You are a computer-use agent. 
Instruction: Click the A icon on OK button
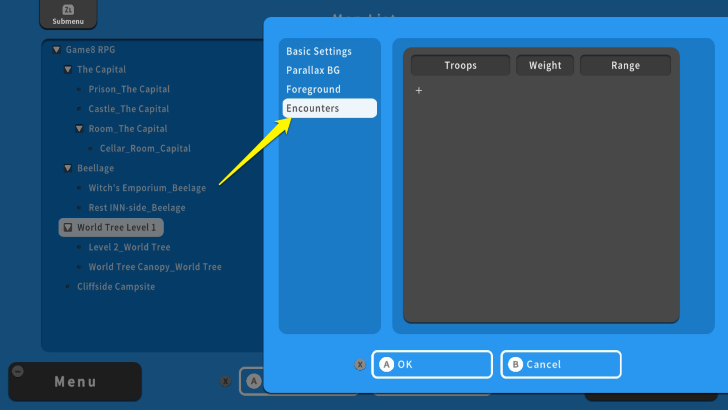[x=385, y=365]
